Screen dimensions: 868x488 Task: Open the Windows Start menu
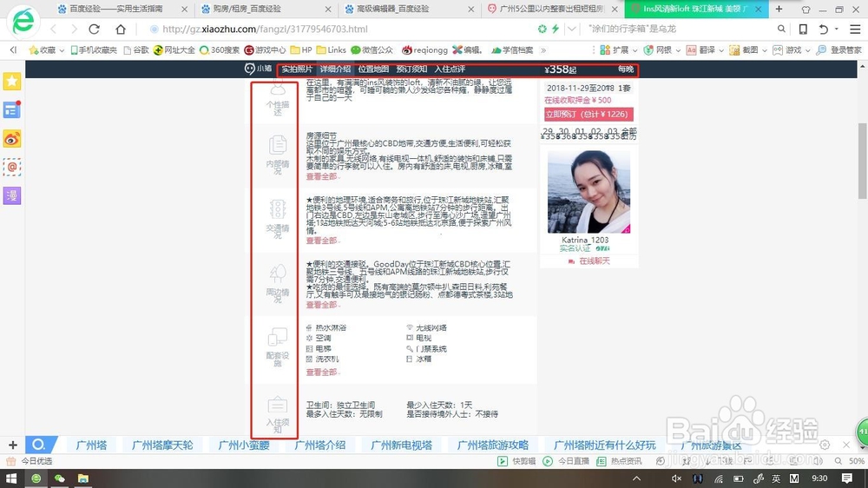point(11,478)
